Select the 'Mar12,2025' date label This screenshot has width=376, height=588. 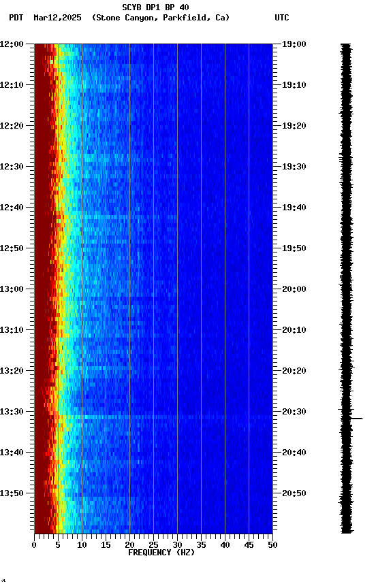pos(57,18)
